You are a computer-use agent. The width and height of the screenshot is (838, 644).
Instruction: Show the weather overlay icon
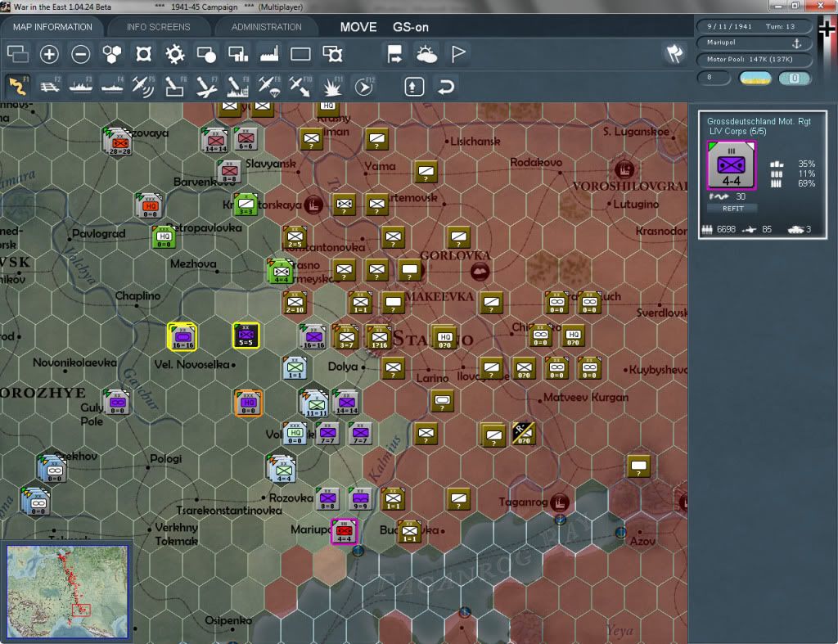coord(426,54)
